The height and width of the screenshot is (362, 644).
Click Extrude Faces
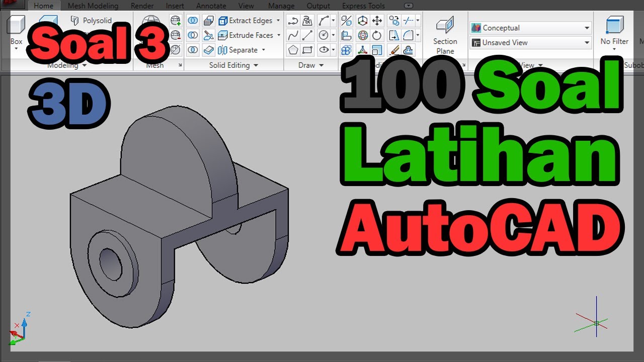(246, 35)
